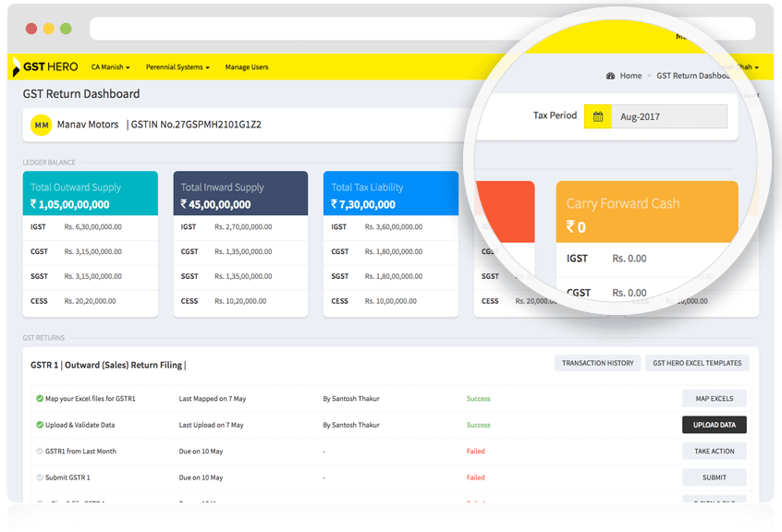Click SGST value in Total Tax Liability card
The height and width of the screenshot is (532, 782).
(x=394, y=276)
